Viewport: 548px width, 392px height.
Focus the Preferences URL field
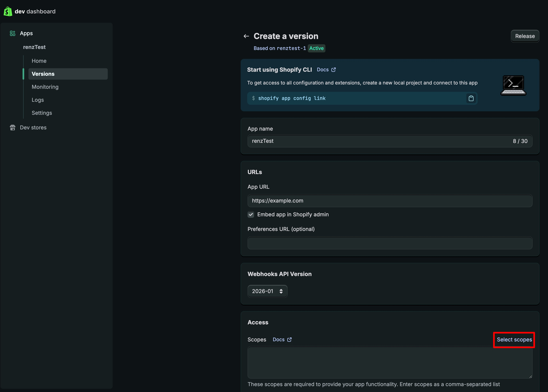point(390,243)
